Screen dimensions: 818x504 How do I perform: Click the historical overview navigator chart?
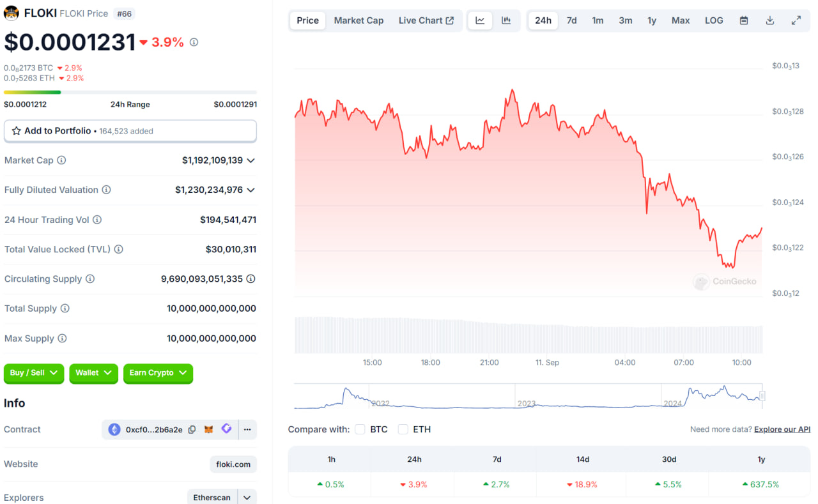point(528,396)
